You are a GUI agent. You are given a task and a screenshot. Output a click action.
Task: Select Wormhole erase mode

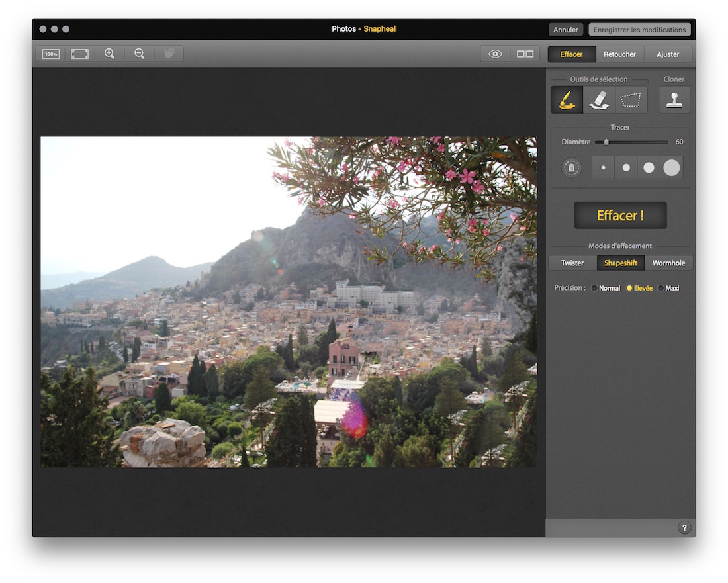[x=668, y=263]
